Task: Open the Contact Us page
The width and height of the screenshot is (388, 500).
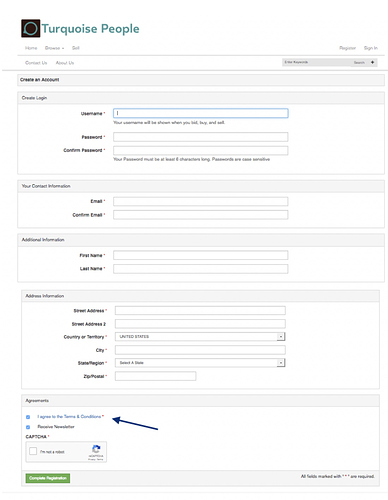Action: (x=36, y=63)
